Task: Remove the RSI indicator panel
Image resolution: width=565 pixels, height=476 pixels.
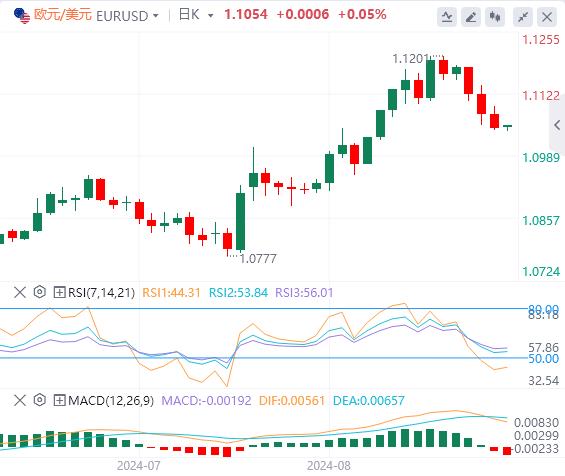Action: [x=20, y=292]
